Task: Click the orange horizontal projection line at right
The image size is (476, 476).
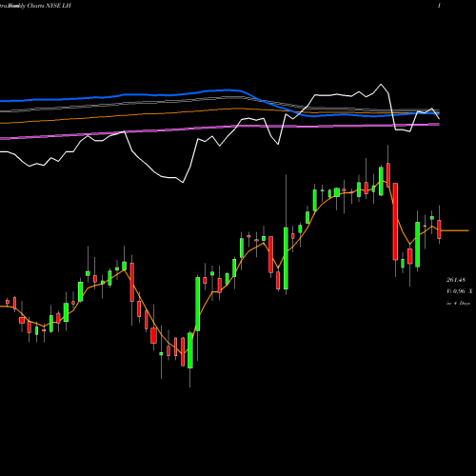Action: click(455, 230)
